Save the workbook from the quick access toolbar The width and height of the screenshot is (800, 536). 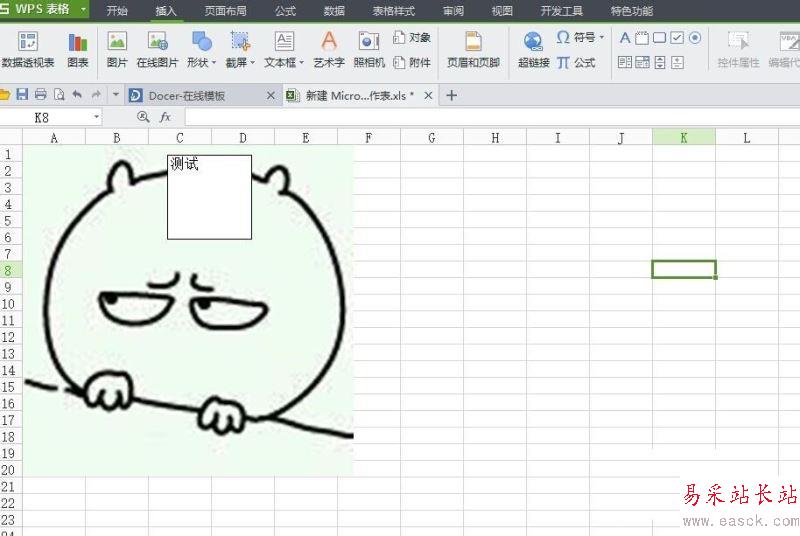coord(22,94)
